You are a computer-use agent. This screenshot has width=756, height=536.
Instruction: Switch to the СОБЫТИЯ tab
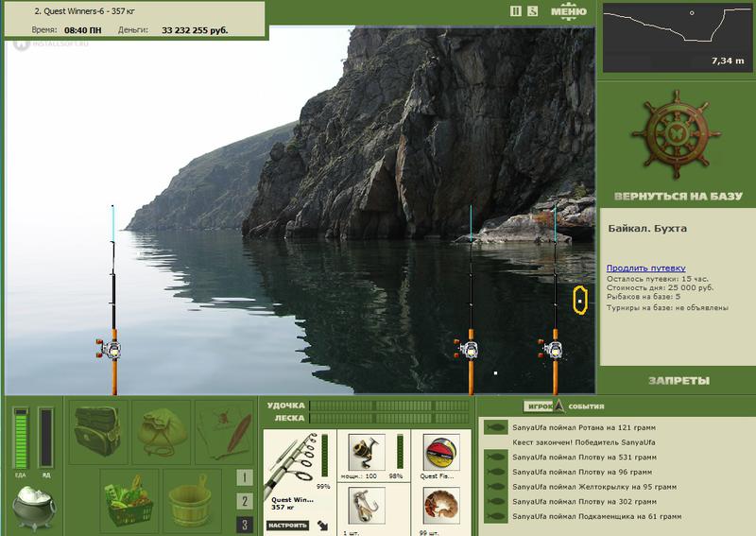586,406
